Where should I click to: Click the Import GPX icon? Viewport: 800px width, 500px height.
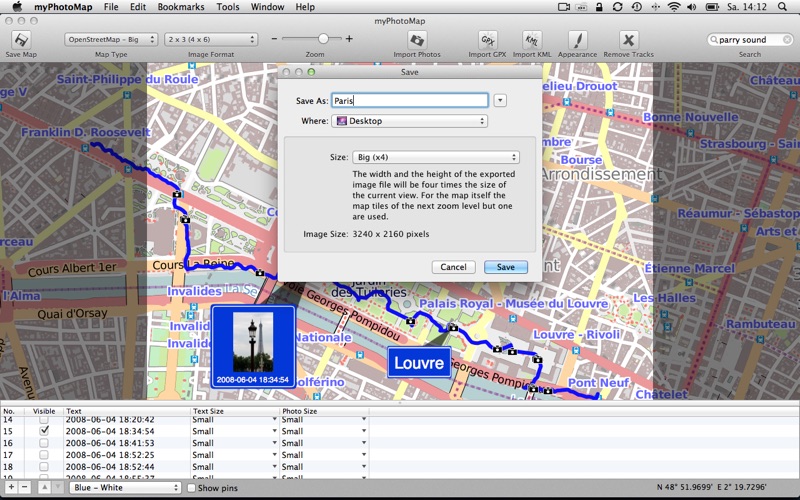pyautogui.click(x=487, y=40)
